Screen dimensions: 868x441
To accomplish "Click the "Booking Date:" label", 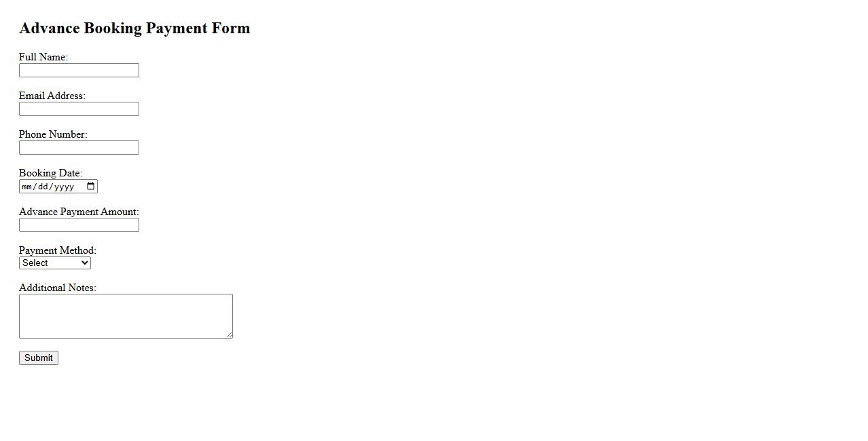I will click(51, 173).
